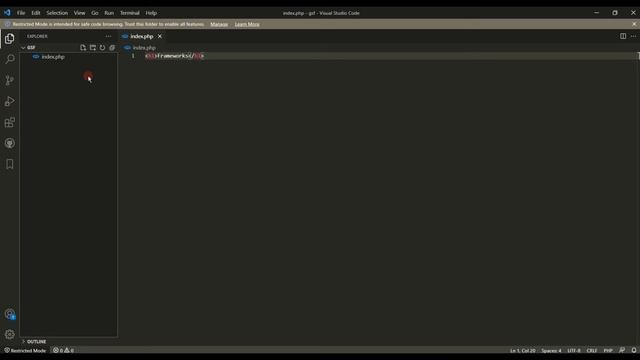
Task: Open notifications bell in status bar
Action: (633, 350)
